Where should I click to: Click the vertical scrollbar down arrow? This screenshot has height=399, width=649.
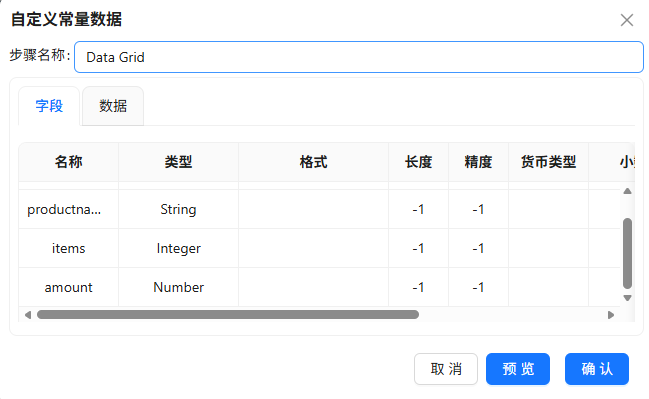coord(627,298)
